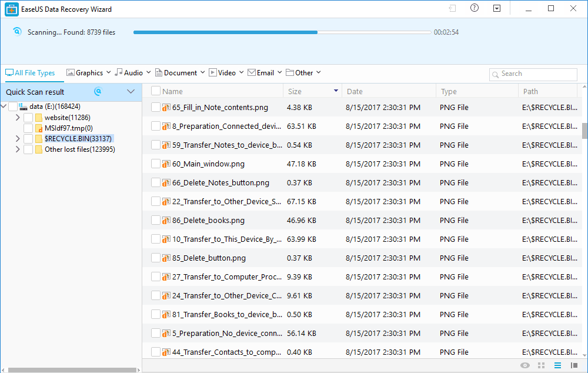Viewport: 588px width, 373px height.
Task: Sort by the Type column header
Action: pyautogui.click(x=449, y=92)
